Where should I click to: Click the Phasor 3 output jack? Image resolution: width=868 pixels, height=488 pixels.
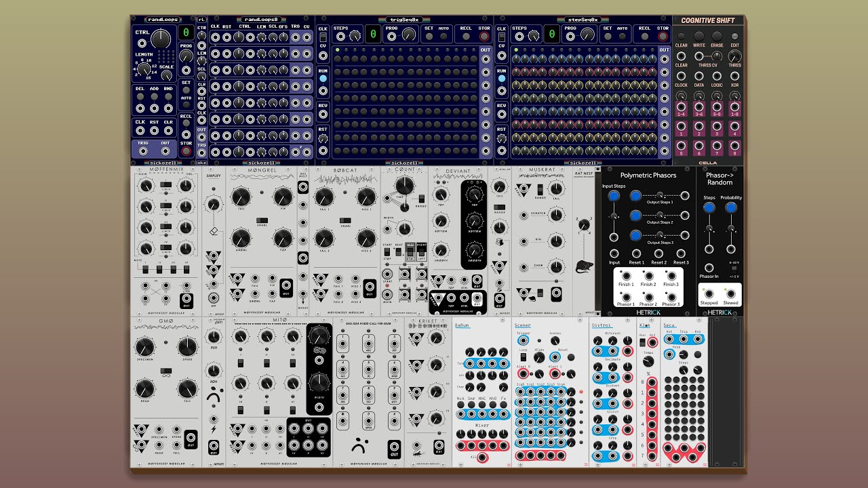(x=671, y=296)
